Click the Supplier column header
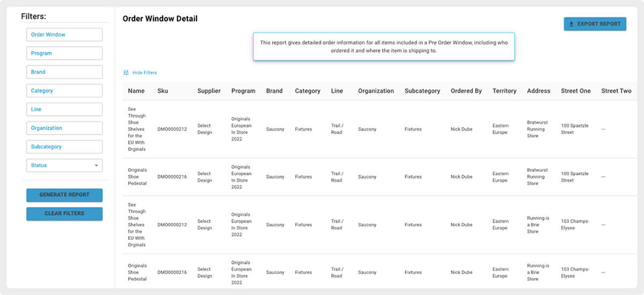The height and width of the screenshot is (295, 644). (209, 91)
